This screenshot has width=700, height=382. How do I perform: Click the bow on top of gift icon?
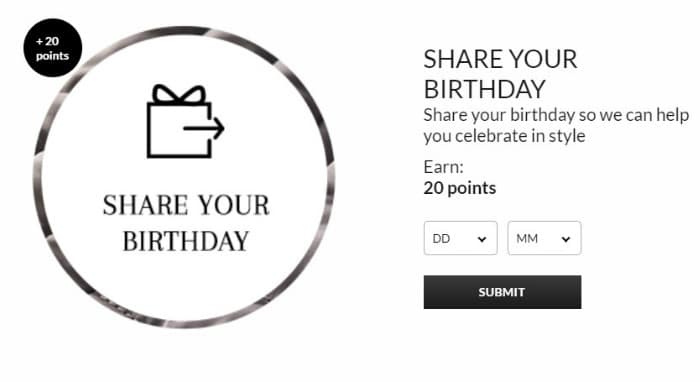(179, 94)
